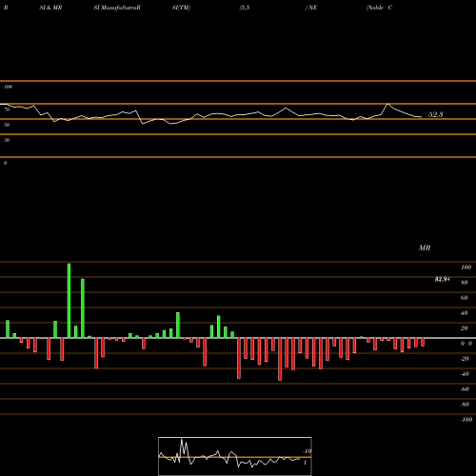Click the tallest green MR histogram bar
The image size is (476, 476).
(69, 301)
